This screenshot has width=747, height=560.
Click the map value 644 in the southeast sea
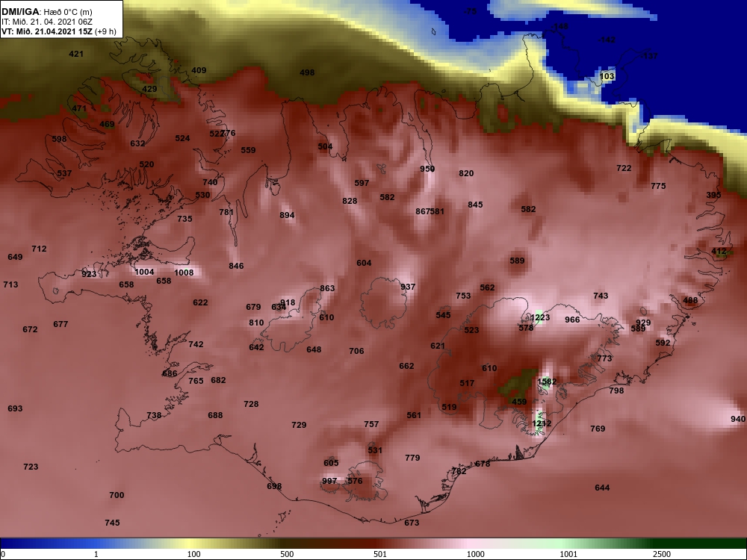pyautogui.click(x=602, y=488)
